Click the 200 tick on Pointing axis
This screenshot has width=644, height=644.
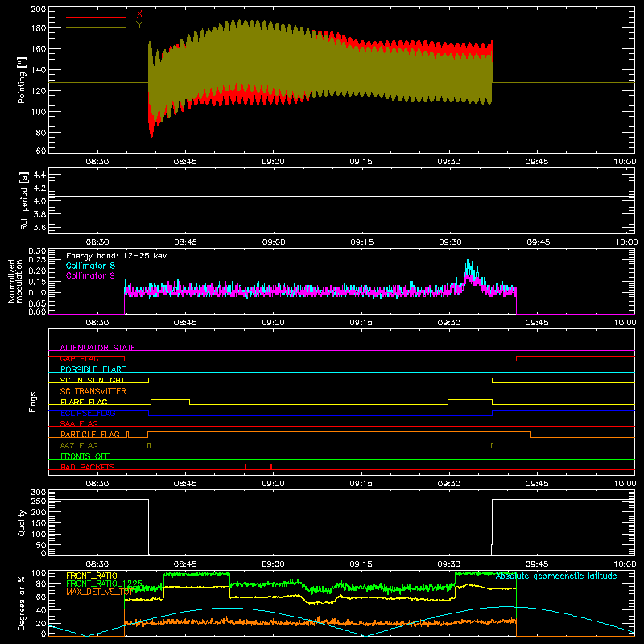point(39,9)
